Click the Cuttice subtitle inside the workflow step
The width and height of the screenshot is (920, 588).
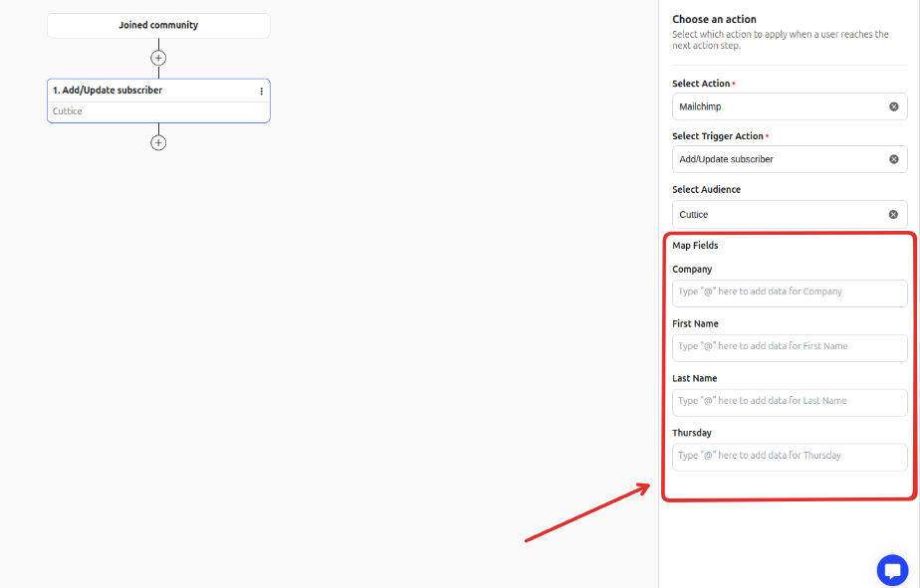tap(68, 111)
